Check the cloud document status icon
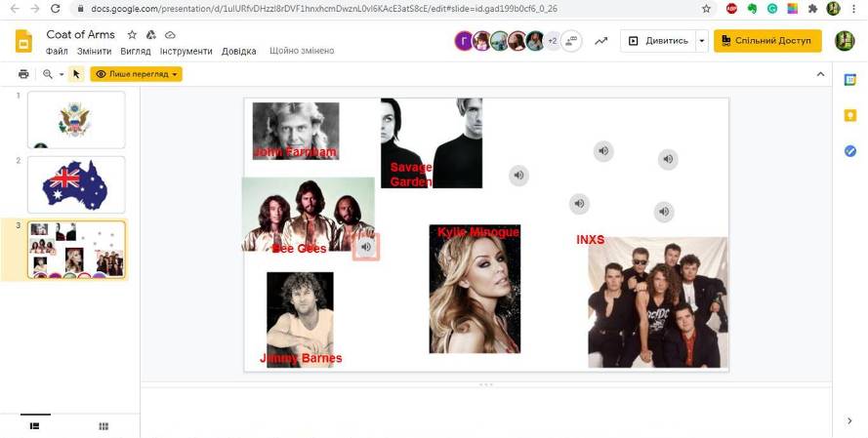The width and height of the screenshot is (868, 438). coord(171,35)
